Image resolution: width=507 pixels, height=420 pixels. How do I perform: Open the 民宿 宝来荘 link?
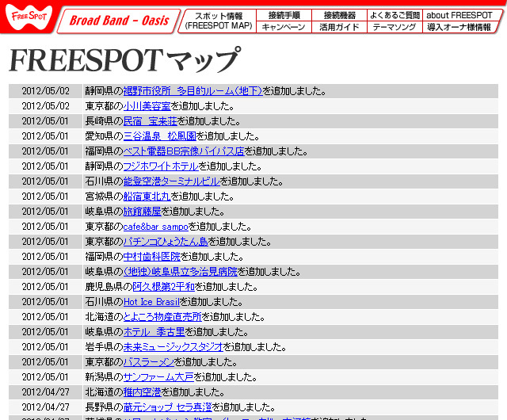tap(150, 121)
